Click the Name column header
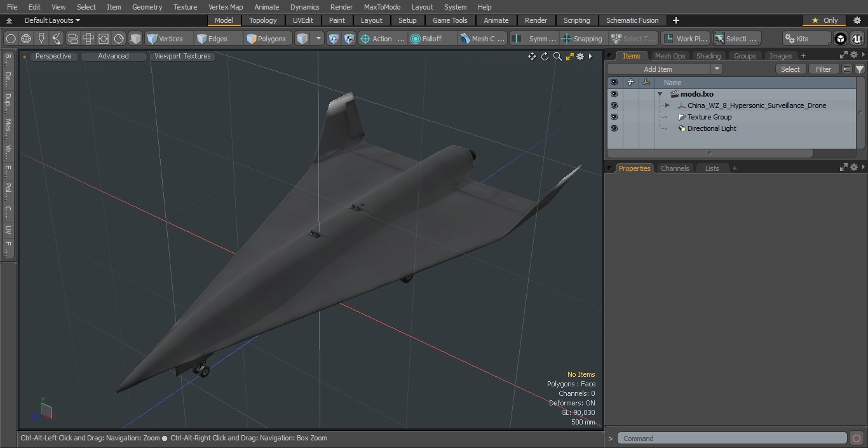This screenshot has width=868, height=448. (672, 83)
